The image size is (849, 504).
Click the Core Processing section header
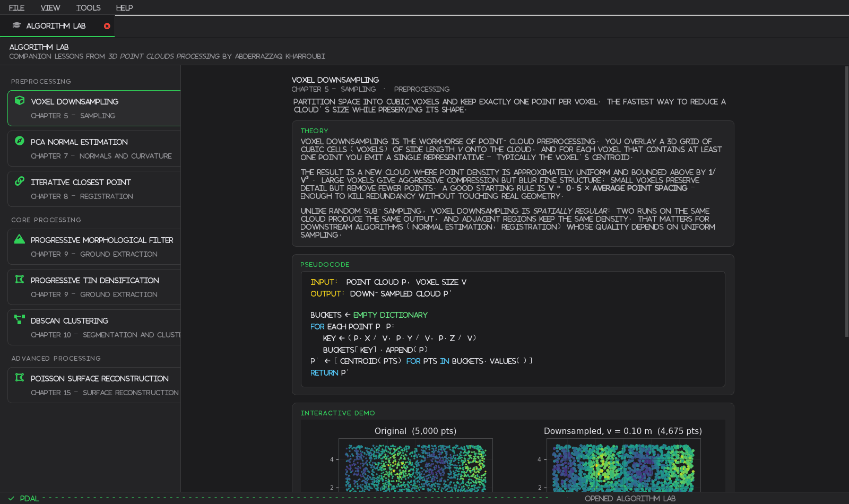[46, 220]
